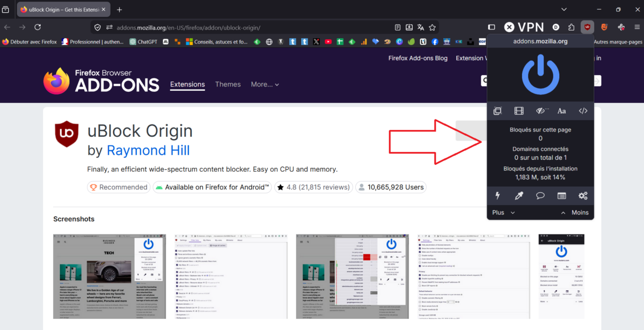The width and height of the screenshot is (644, 330).
Task: Open the fourth settings screenshot thumbnail
Action: pos(474,276)
